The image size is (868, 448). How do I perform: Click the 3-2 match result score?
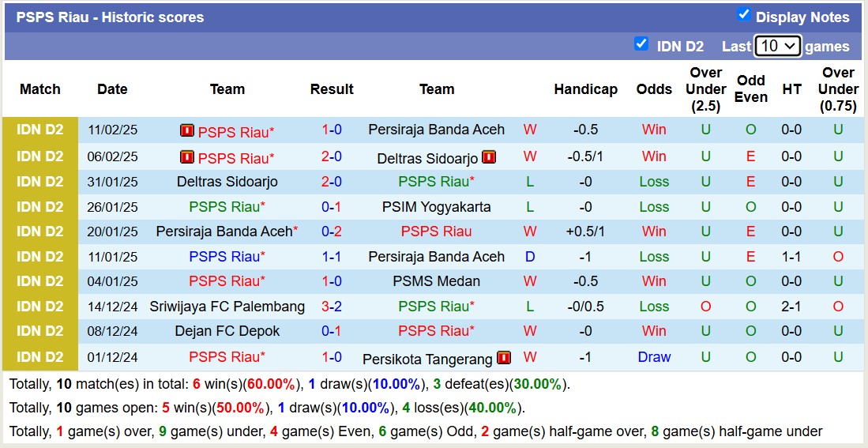(x=332, y=307)
